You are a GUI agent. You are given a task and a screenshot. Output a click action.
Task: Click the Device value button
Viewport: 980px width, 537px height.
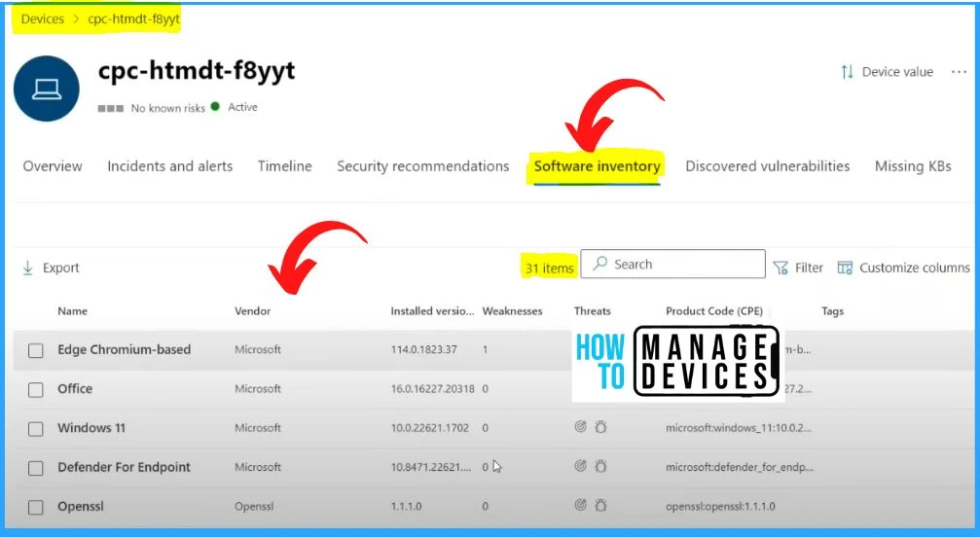coord(897,72)
